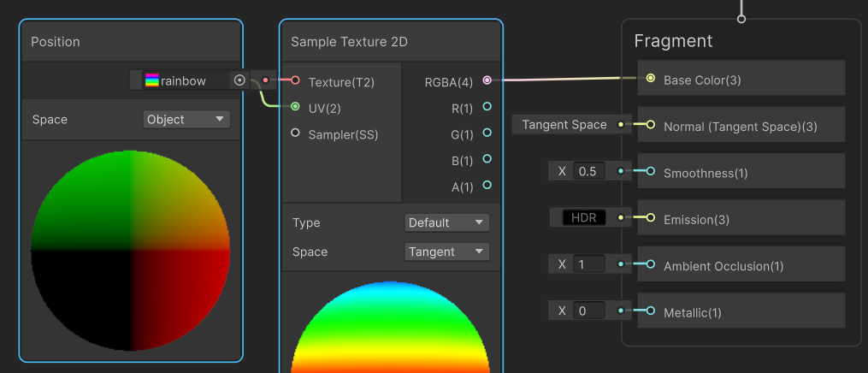Click the UV(2) input port
Image resolution: width=868 pixels, height=373 pixels.
[x=295, y=106]
